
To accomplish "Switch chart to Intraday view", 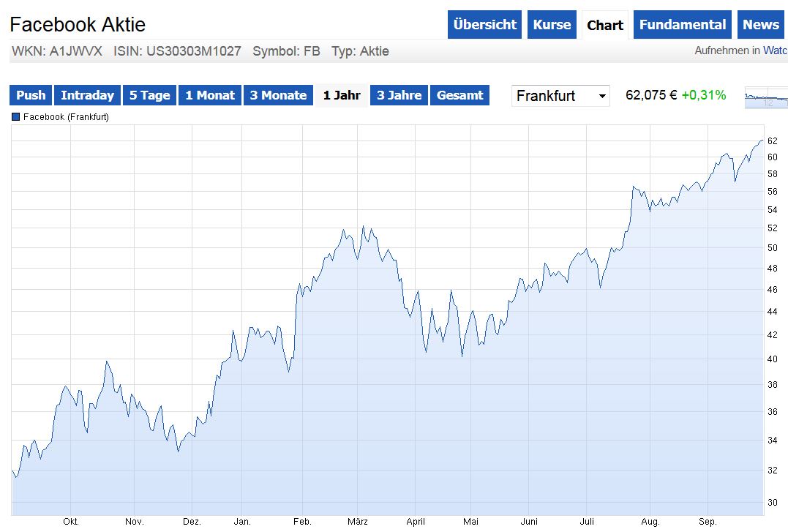I will pyautogui.click(x=87, y=95).
